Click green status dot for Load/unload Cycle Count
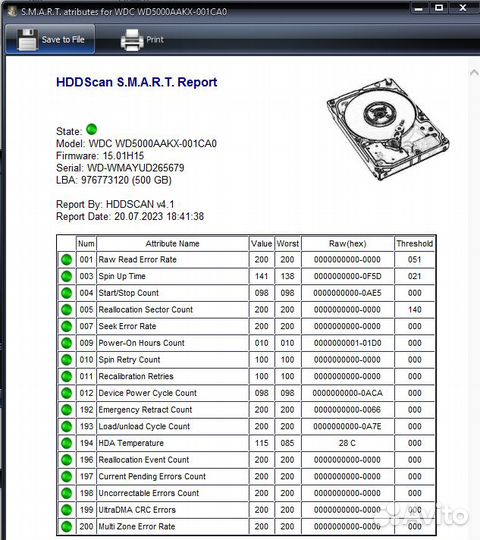 (x=66, y=426)
